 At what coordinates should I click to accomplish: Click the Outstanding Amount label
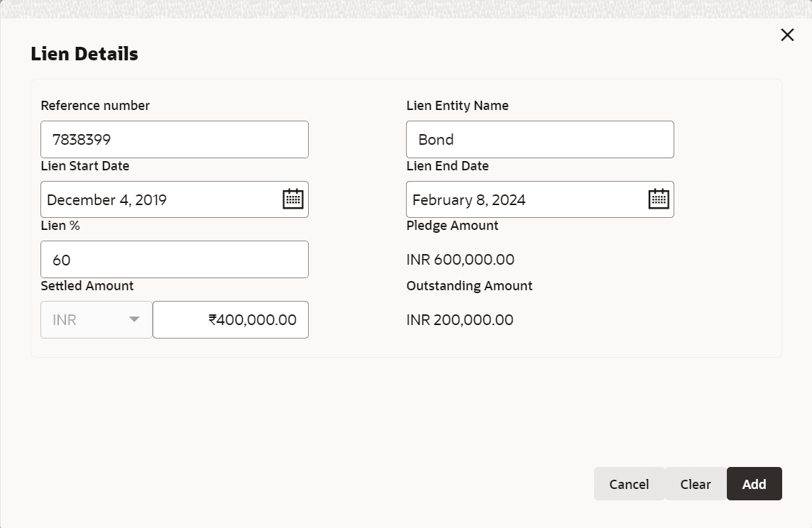coord(469,286)
